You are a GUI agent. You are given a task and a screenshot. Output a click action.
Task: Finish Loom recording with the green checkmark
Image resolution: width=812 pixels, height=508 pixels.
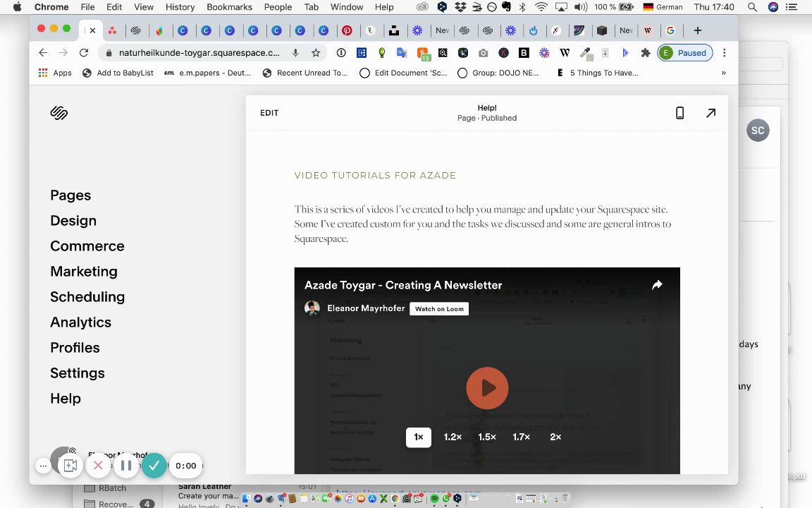154,466
